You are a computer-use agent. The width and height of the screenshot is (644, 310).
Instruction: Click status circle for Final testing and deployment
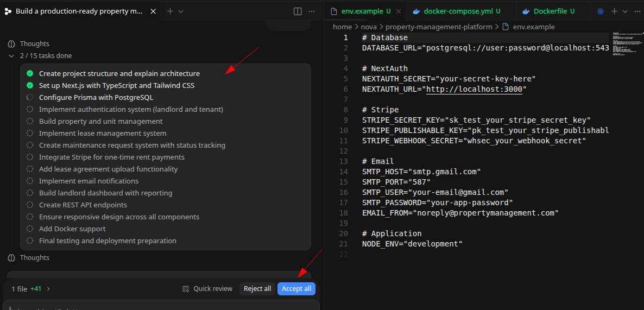click(29, 240)
